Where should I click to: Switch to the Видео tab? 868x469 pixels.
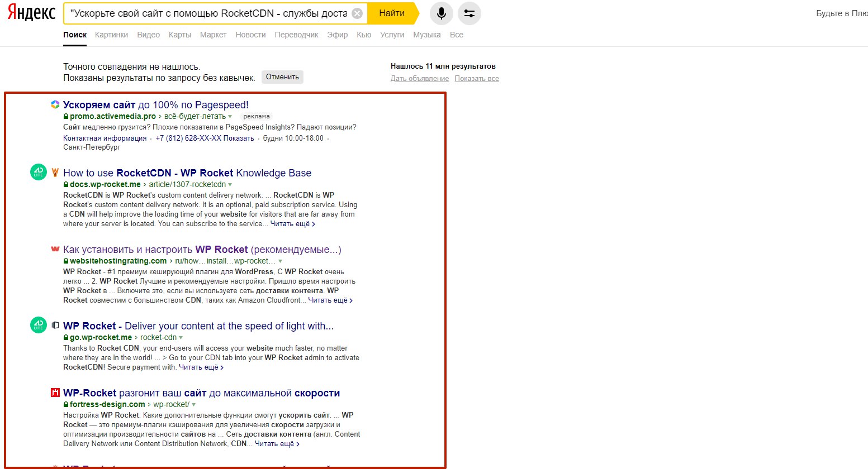coord(148,35)
